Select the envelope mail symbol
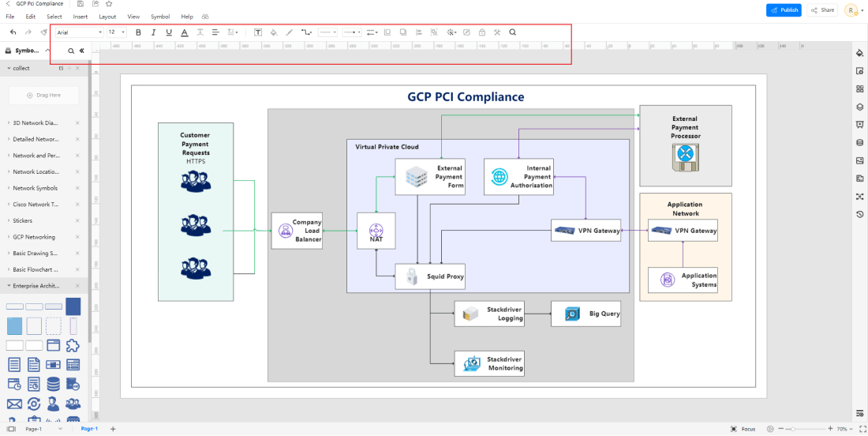Viewport: 868px width, 436px height. point(14,404)
